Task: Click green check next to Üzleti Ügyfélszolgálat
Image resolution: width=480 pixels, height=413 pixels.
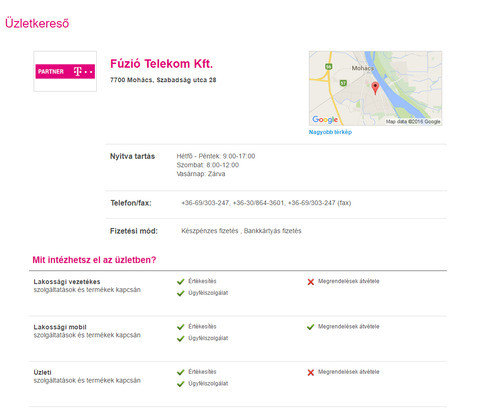Action: [x=181, y=384]
